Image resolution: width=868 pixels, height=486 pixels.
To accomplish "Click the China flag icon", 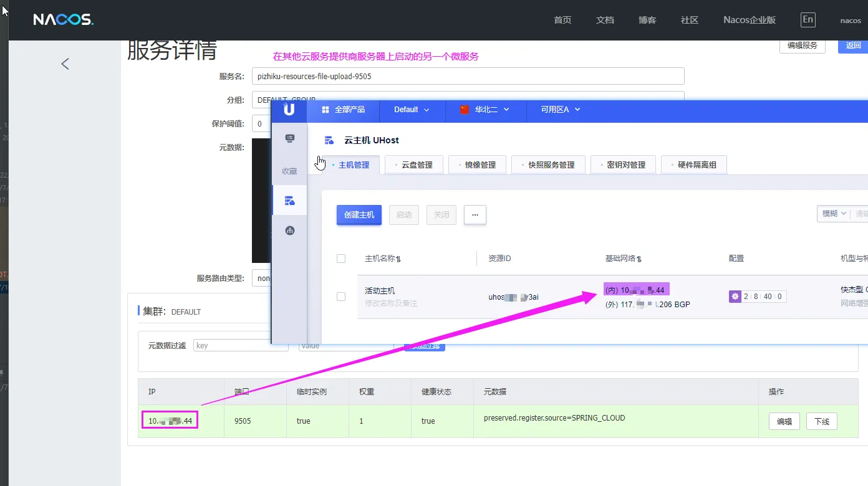I will pos(464,110).
